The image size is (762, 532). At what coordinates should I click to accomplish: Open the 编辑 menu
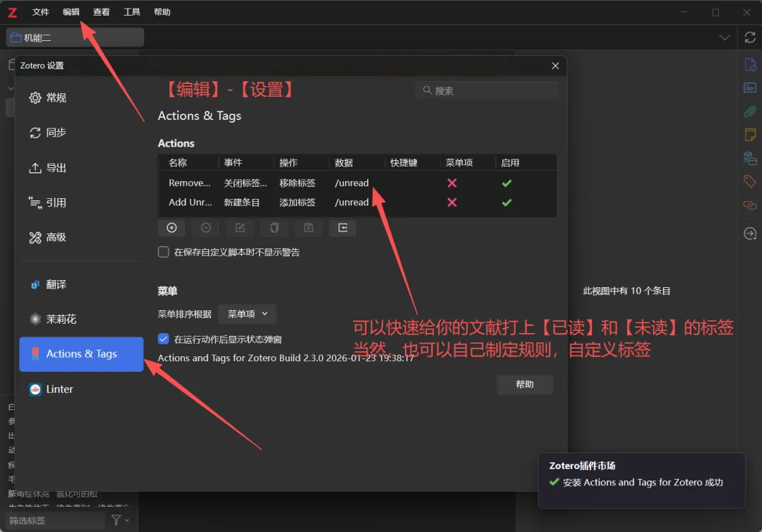click(x=71, y=12)
